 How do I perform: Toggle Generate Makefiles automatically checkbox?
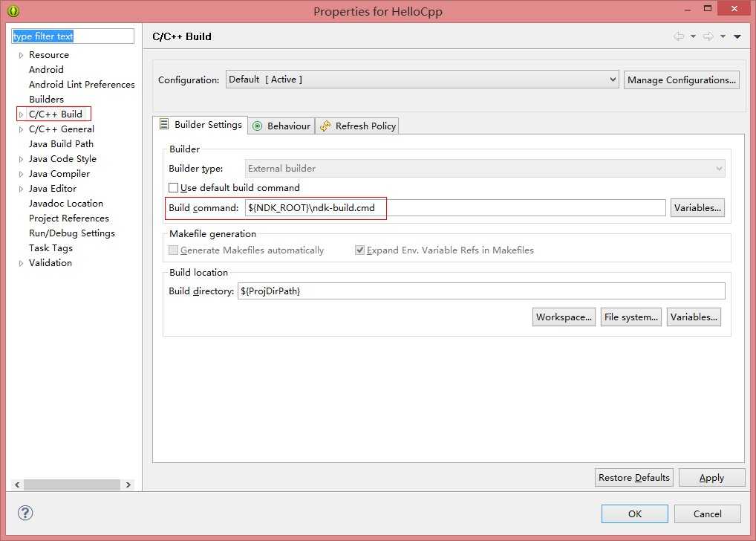pos(173,250)
